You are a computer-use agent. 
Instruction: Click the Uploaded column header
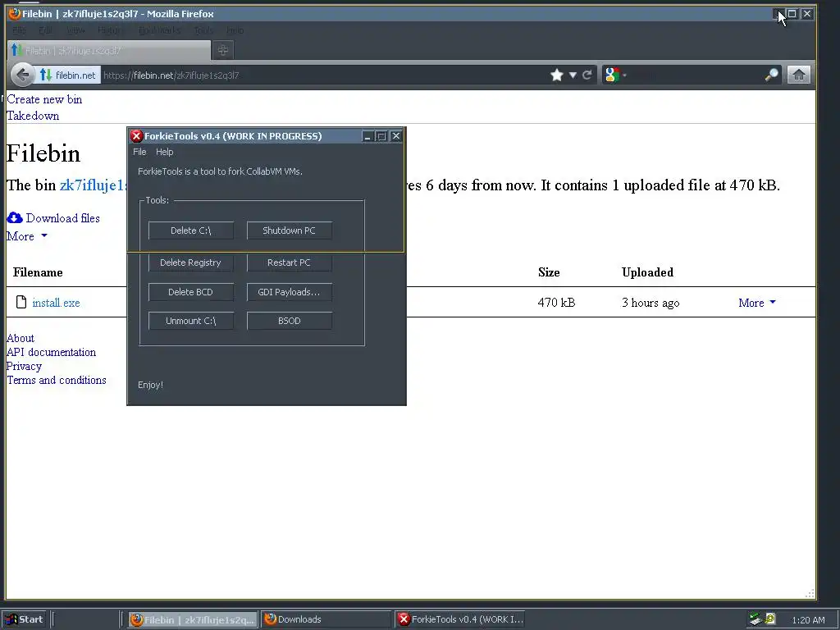(647, 272)
